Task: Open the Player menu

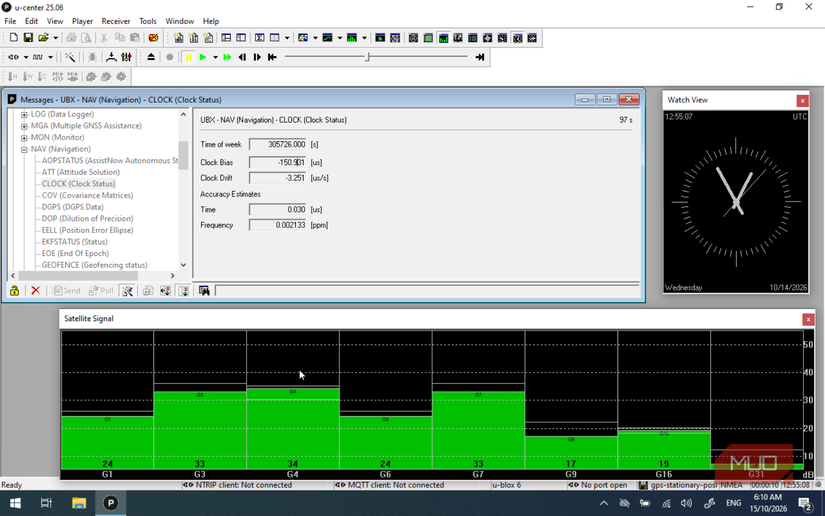Action: coord(82,21)
